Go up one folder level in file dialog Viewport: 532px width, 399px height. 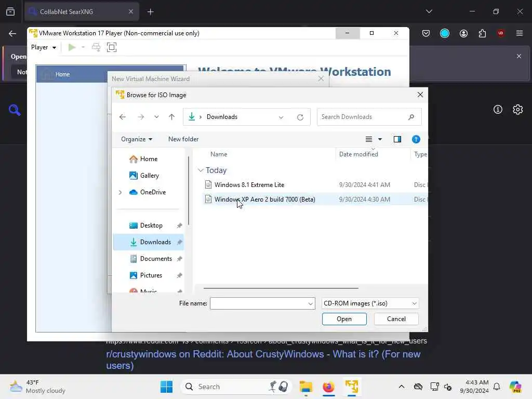pos(171,117)
